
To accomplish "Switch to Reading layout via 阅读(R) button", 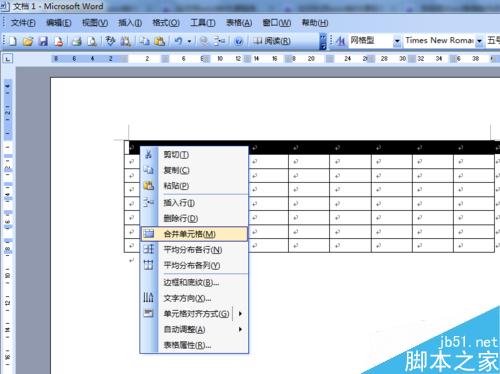I will coord(272,41).
